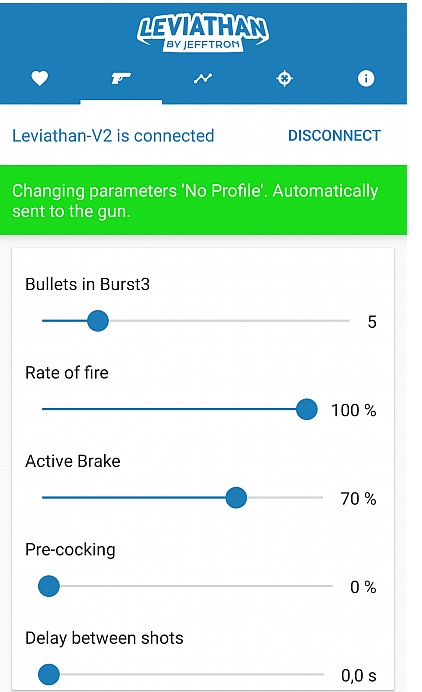Click the Rate of fire slider handle

coord(306,409)
